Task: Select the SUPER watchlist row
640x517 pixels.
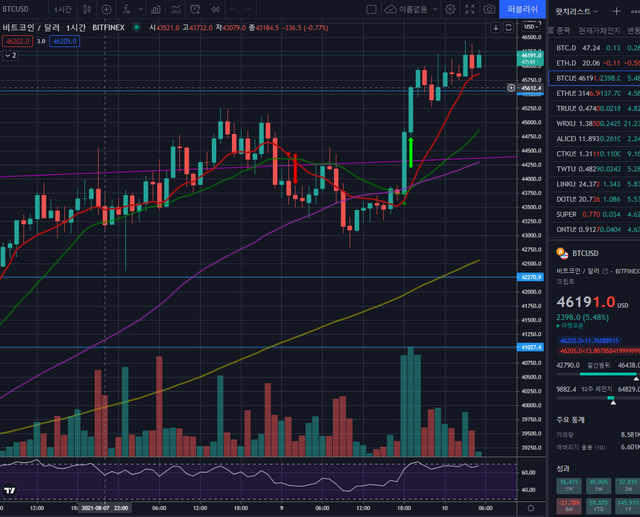Action: click(x=594, y=214)
